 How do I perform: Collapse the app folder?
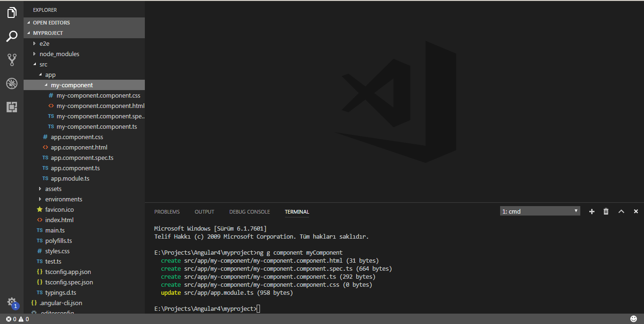[x=84, y=75]
